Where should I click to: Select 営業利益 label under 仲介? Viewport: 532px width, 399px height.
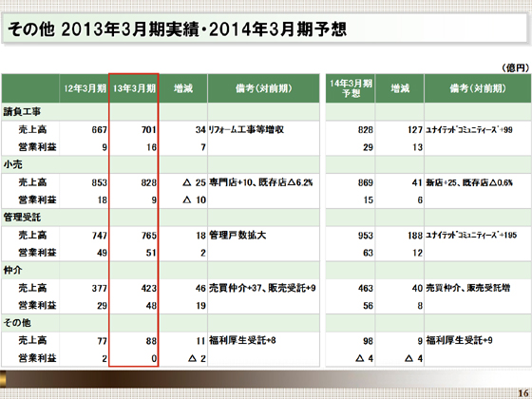(37, 305)
